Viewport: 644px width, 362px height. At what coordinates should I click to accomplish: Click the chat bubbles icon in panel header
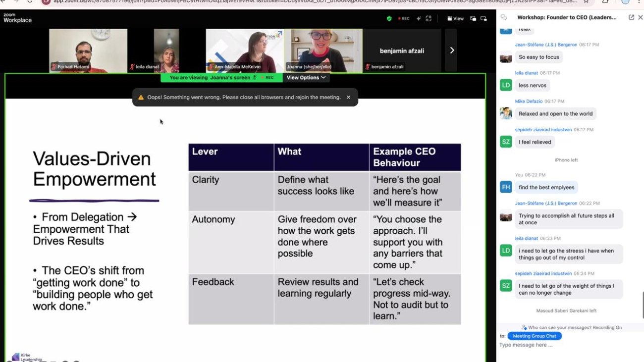[504, 17]
